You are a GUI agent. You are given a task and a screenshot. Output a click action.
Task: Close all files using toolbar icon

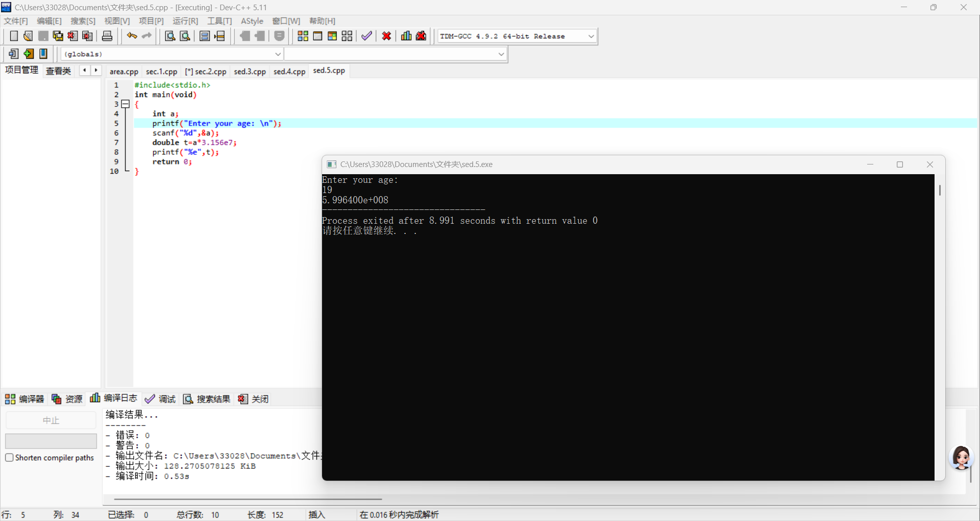[x=87, y=36]
